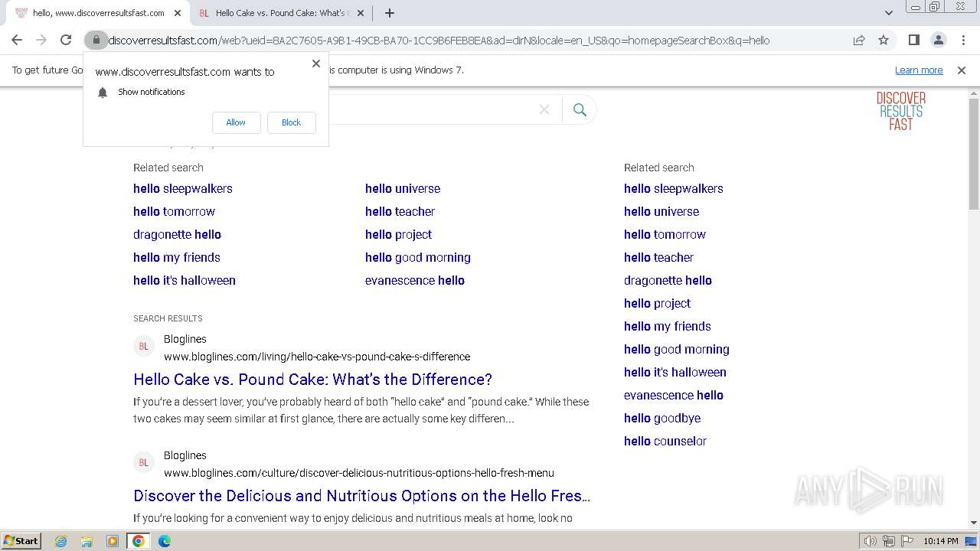Open hello tomorrow in left related list
This screenshot has width=980, height=551.
(x=174, y=211)
